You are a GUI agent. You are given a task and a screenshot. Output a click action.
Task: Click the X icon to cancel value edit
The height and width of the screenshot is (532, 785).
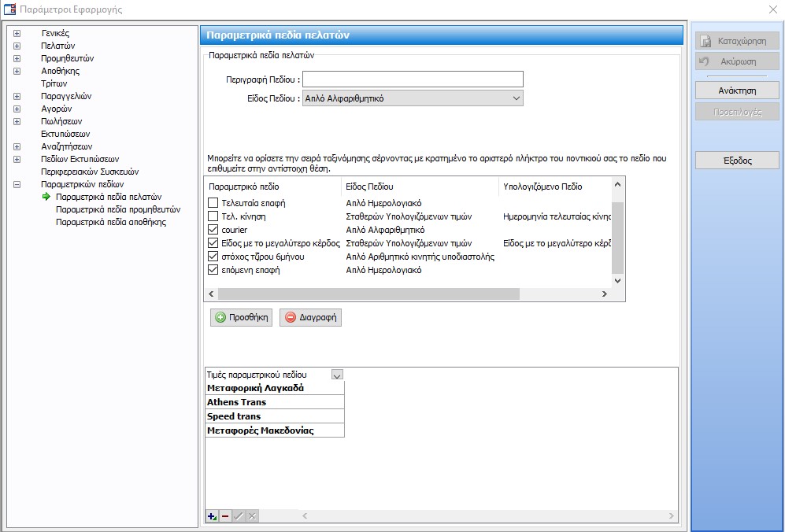252,516
